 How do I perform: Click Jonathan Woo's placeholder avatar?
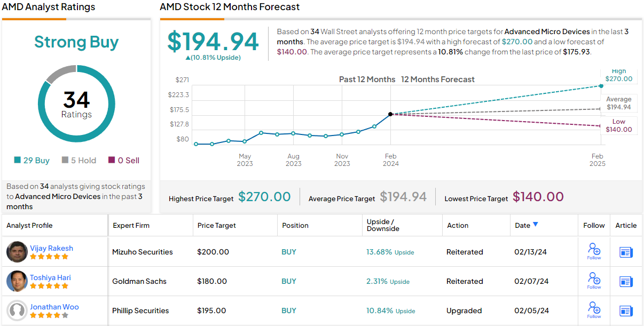tap(17, 311)
